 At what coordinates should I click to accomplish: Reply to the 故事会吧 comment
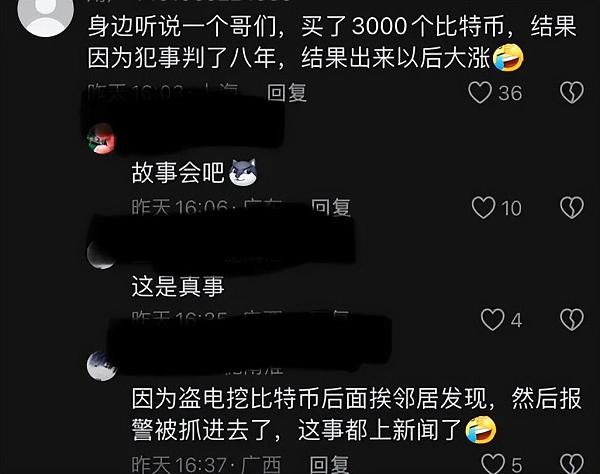pos(331,208)
